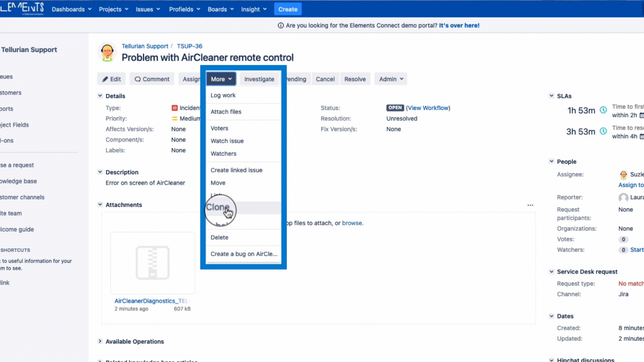The image size is (644, 362).
Task: Click the reporter avatar icon for Laura
Action: (623, 197)
